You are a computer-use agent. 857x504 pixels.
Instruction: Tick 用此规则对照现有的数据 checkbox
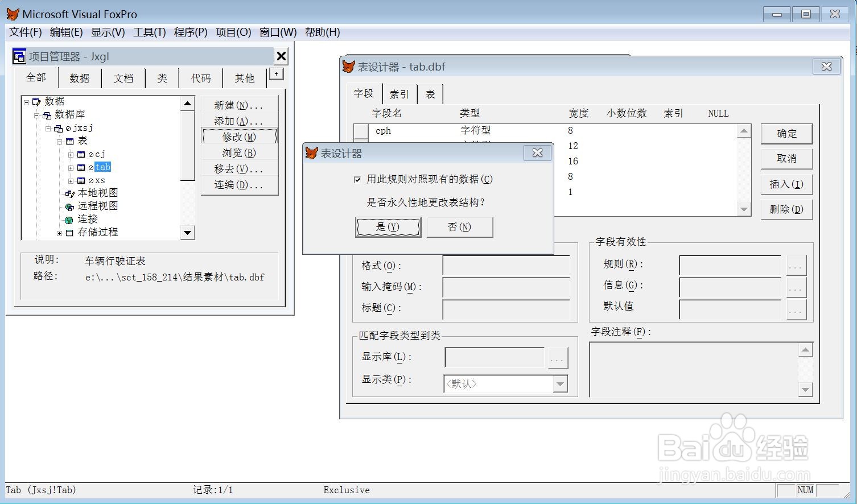pyautogui.click(x=357, y=180)
